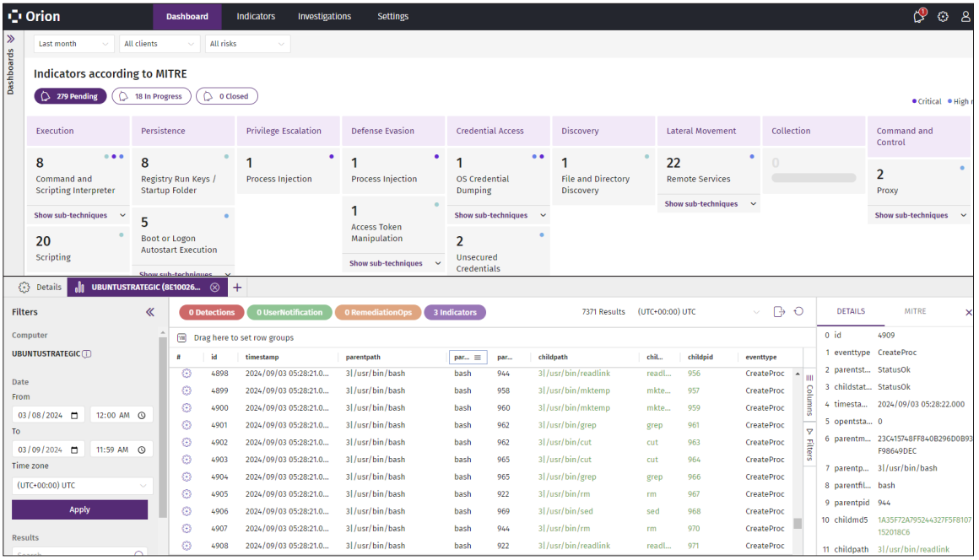Toggle the 0 RemediationOps pill
This screenshot has width=979, height=560.
coord(378,312)
